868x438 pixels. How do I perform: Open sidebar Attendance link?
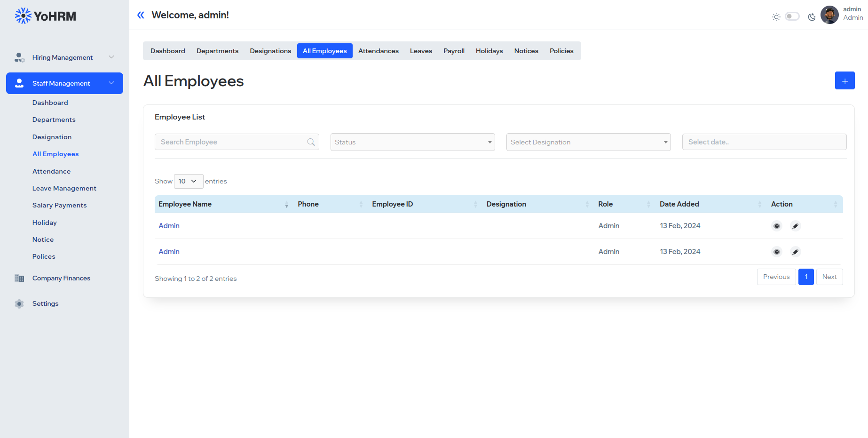tap(52, 171)
